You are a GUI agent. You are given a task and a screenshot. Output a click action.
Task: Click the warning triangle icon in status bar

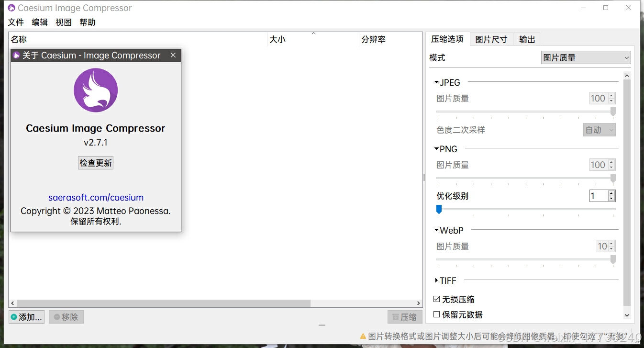(363, 336)
